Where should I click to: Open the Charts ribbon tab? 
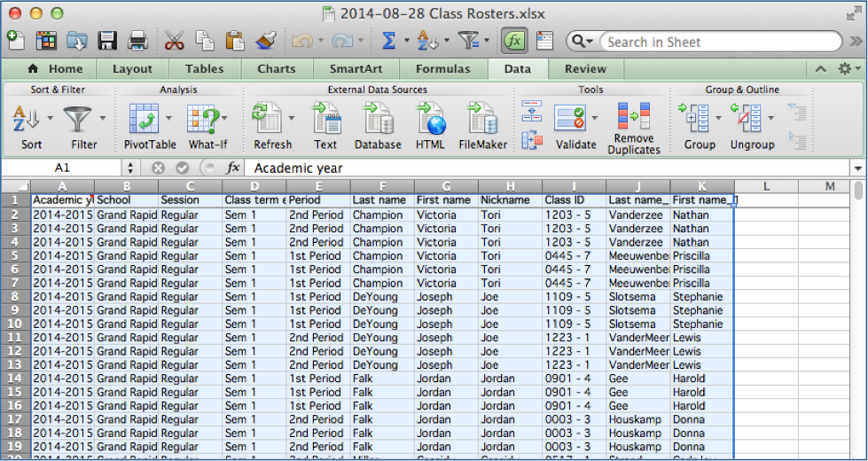pyautogui.click(x=277, y=69)
